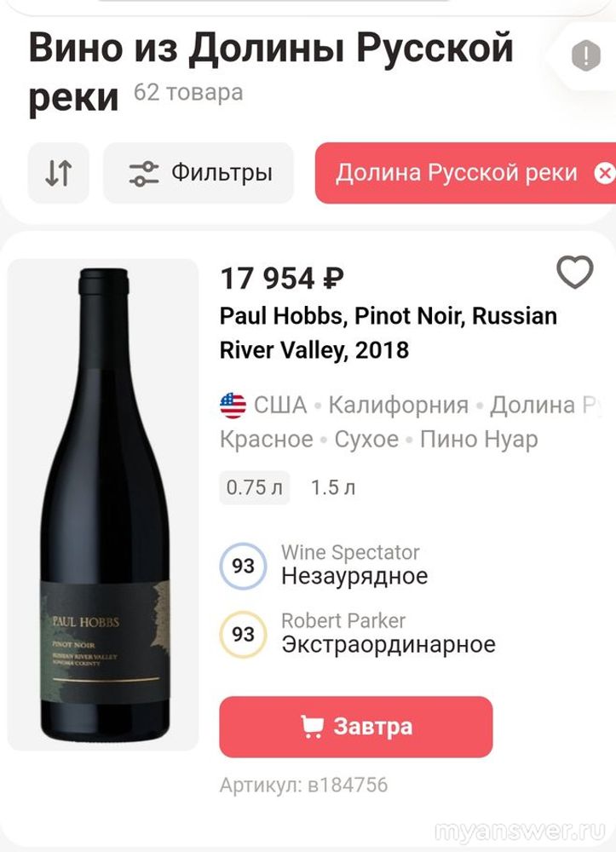Viewport: 616px width, 852px height.
Task: Click the USA flag icon
Action: [x=233, y=405]
